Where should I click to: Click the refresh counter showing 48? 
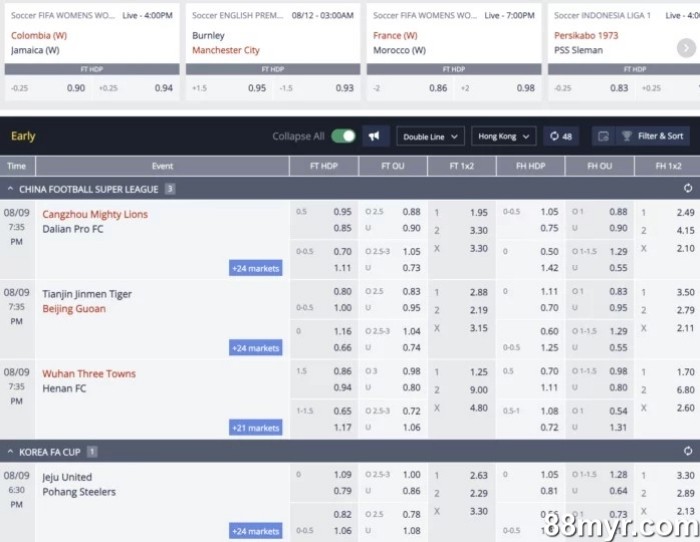(561, 136)
